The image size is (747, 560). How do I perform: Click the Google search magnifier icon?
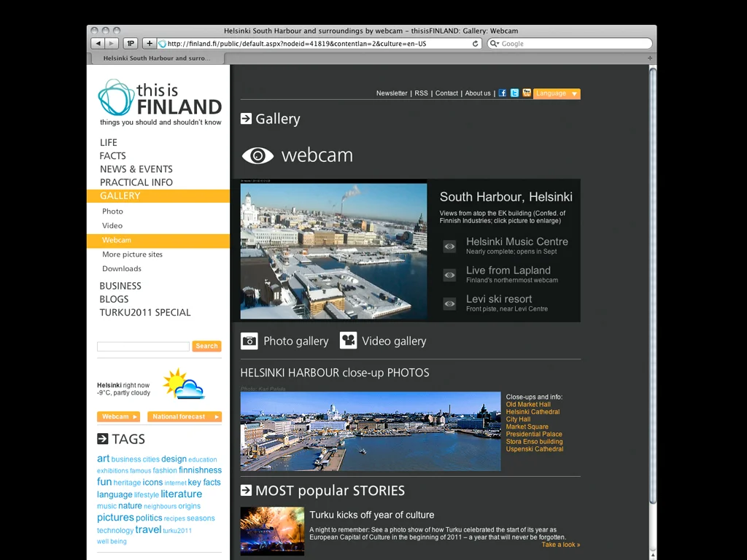pyautogui.click(x=494, y=43)
